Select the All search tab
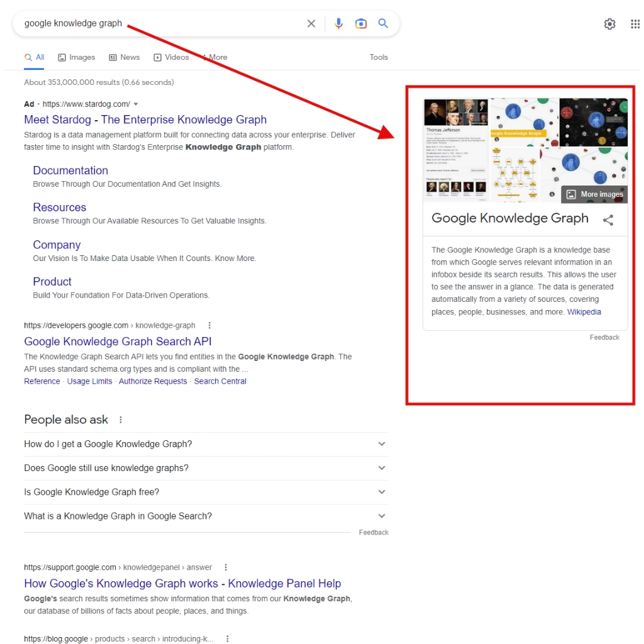This screenshot has height=644, width=644. tap(35, 57)
